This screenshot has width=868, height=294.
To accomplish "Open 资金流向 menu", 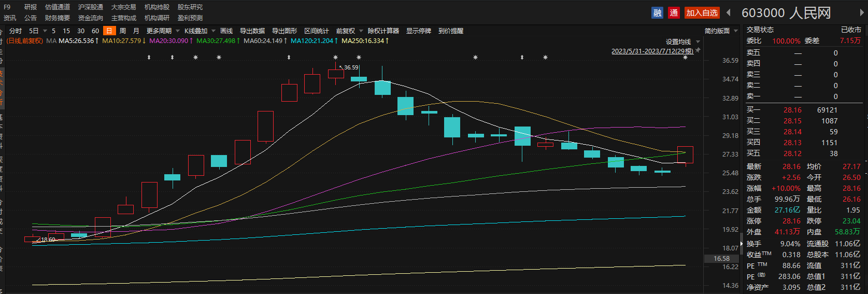I will pos(91,18).
